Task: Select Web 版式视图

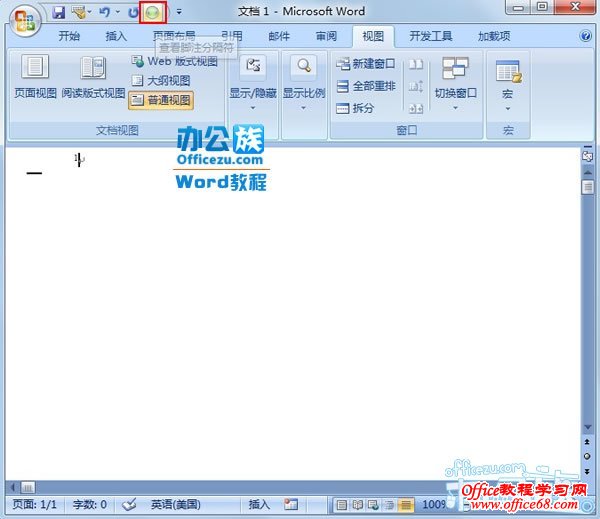Action: [174, 61]
